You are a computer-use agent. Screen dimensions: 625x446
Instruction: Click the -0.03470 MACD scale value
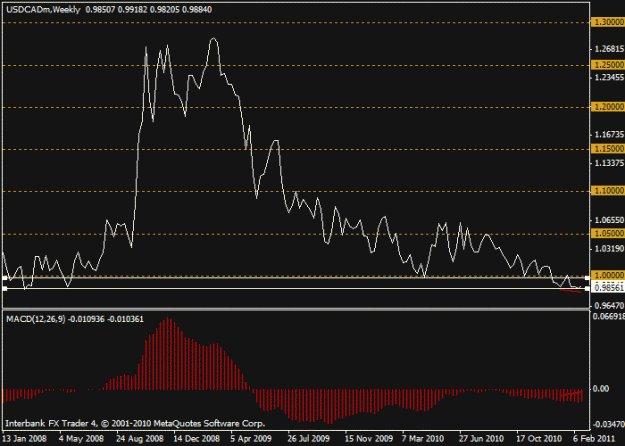(x=609, y=424)
